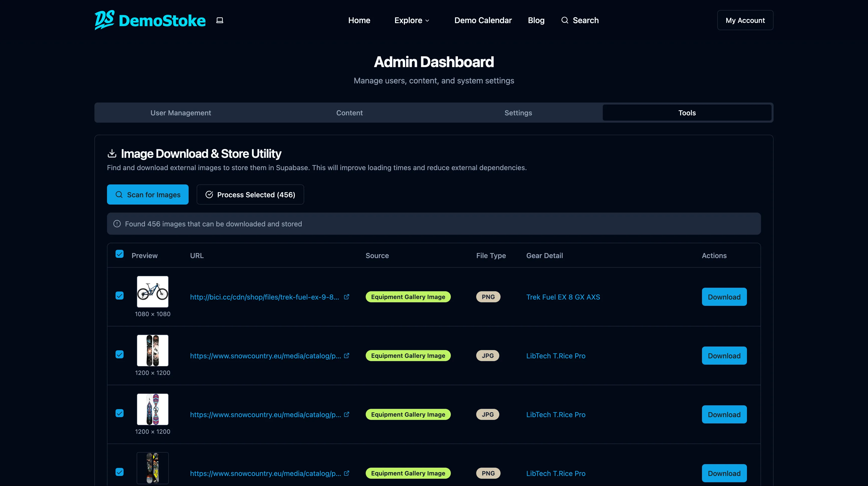868x486 pixels.
Task: Uncheck the Trek Fuel EX row checkbox
Action: coord(120,296)
